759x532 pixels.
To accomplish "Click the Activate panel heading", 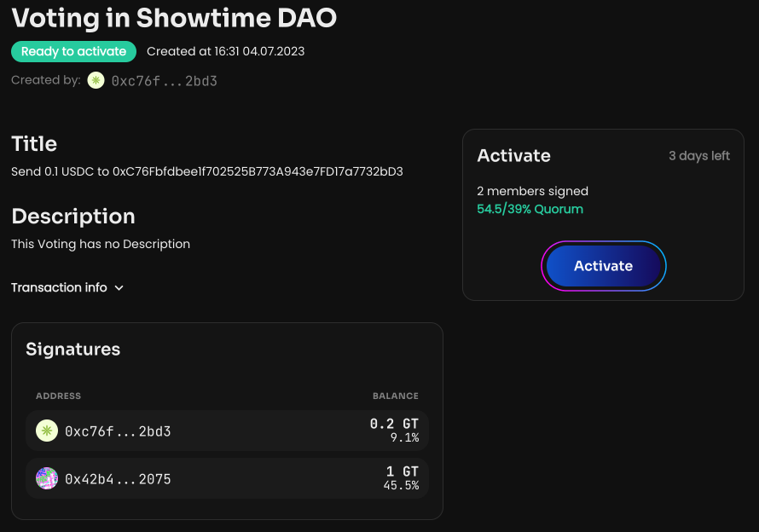I will (x=513, y=156).
